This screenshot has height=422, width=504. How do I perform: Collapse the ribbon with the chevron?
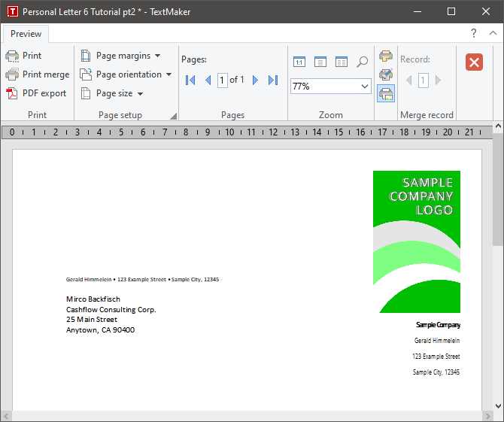(x=493, y=33)
